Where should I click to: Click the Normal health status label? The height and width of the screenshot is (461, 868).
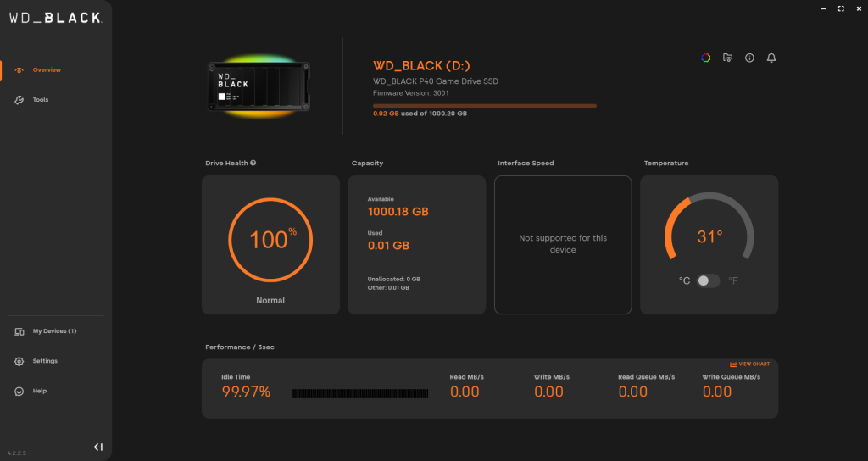270,301
